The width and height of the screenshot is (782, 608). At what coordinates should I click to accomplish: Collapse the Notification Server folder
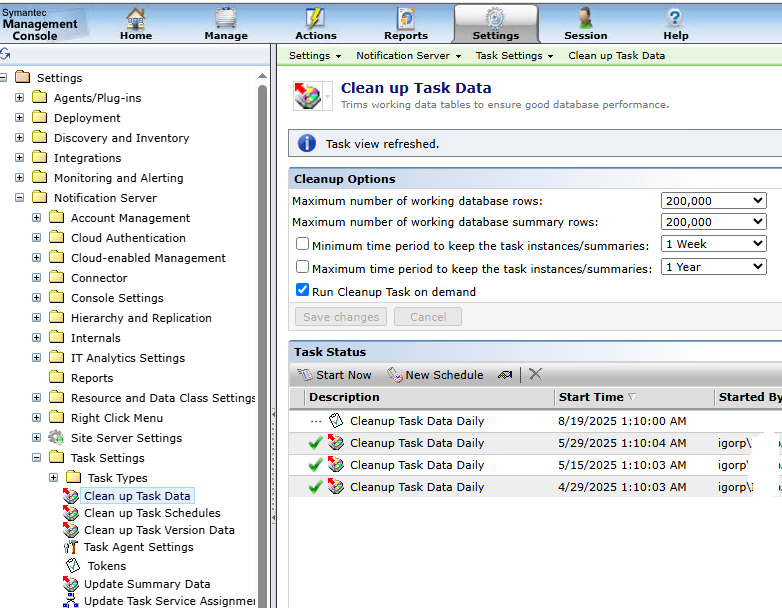pos(19,198)
